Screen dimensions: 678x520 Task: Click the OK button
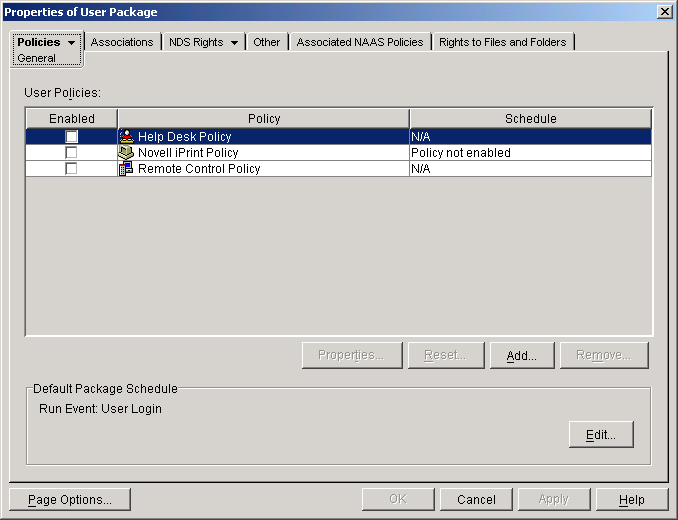(x=398, y=500)
